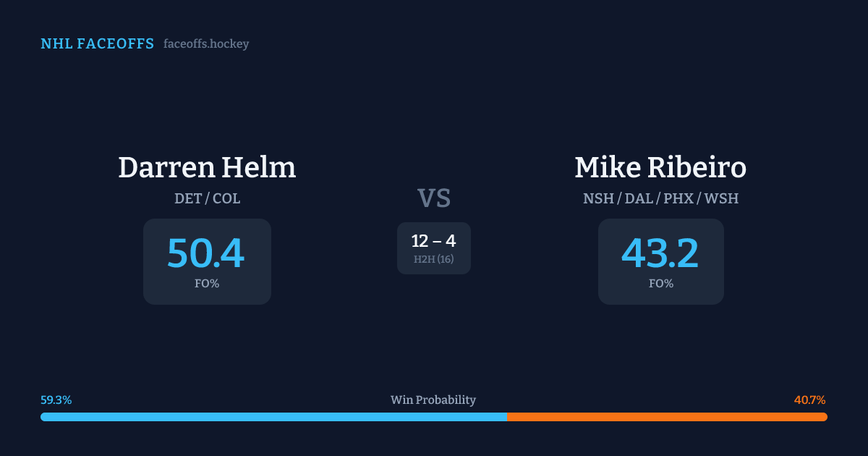Viewport: 868px width, 456px height.
Task: Click the FO% label under 50.4
Action: 207,284
